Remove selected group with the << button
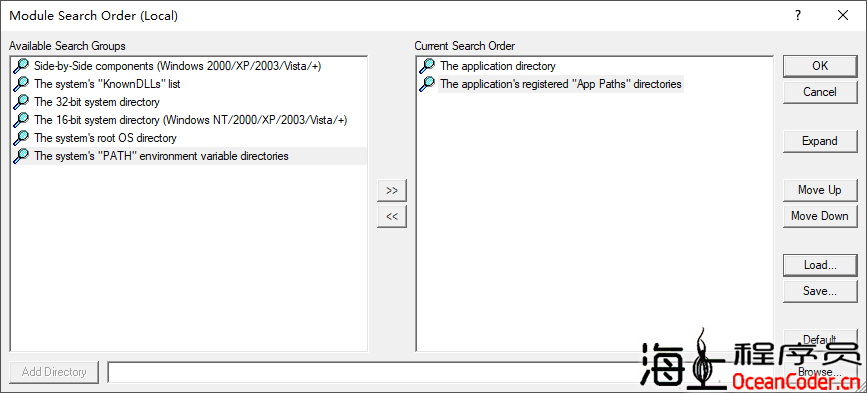The width and height of the screenshot is (867, 393). [x=392, y=216]
